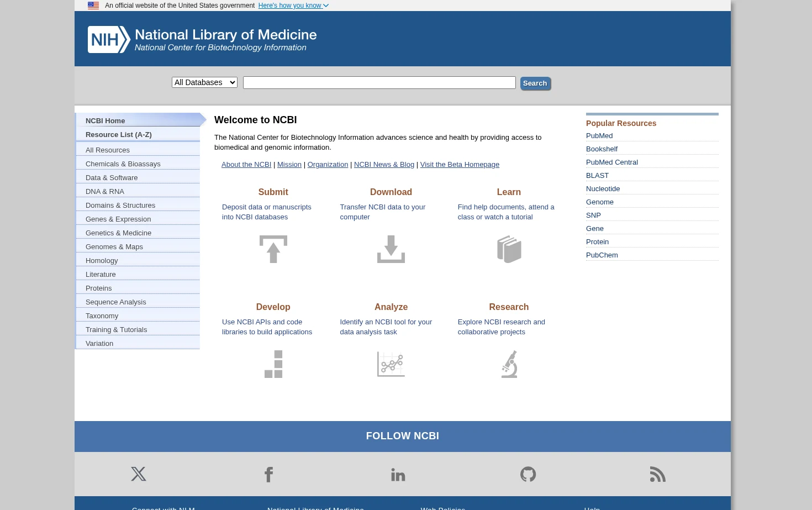Click the Learn book icon
Screen dimensions: 812x510
[509, 249]
